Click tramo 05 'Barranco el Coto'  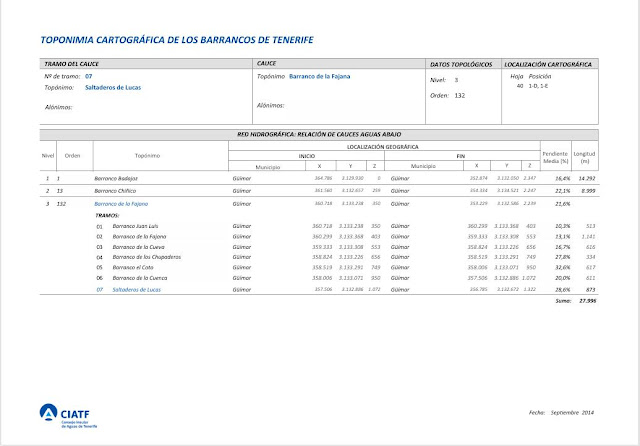pos(133,268)
